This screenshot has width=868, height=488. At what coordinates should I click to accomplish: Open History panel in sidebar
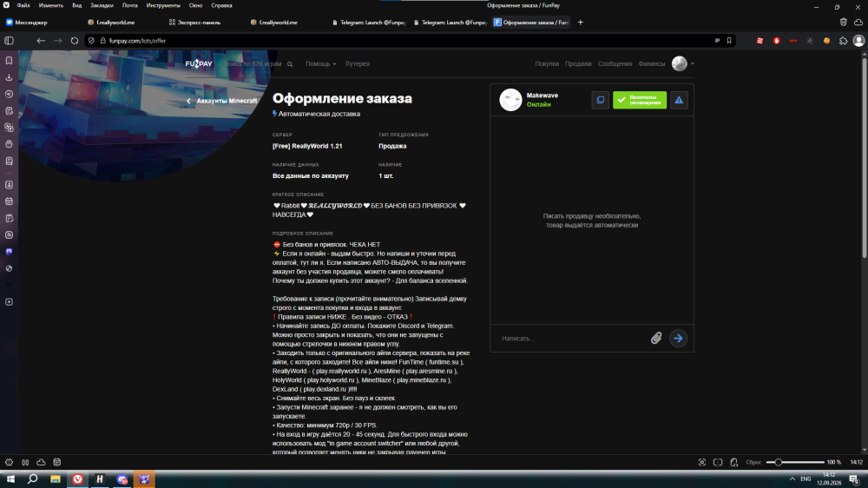10,94
